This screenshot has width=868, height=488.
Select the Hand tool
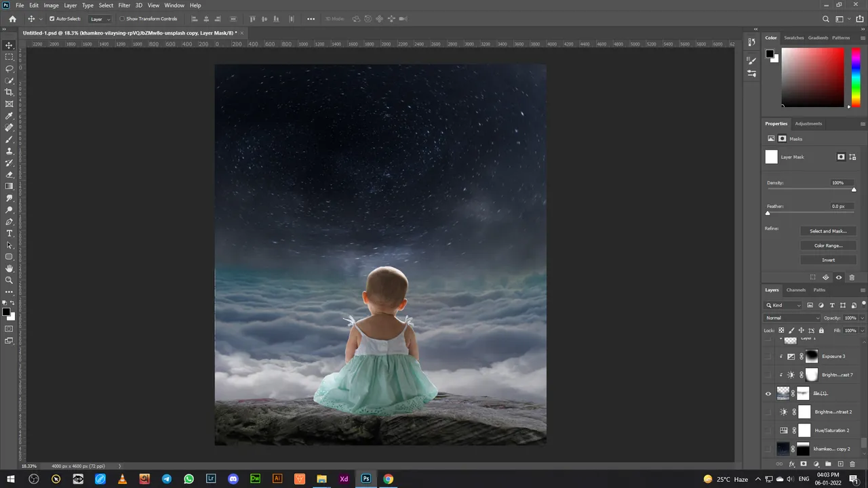pyautogui.click(x=9, y=268)
